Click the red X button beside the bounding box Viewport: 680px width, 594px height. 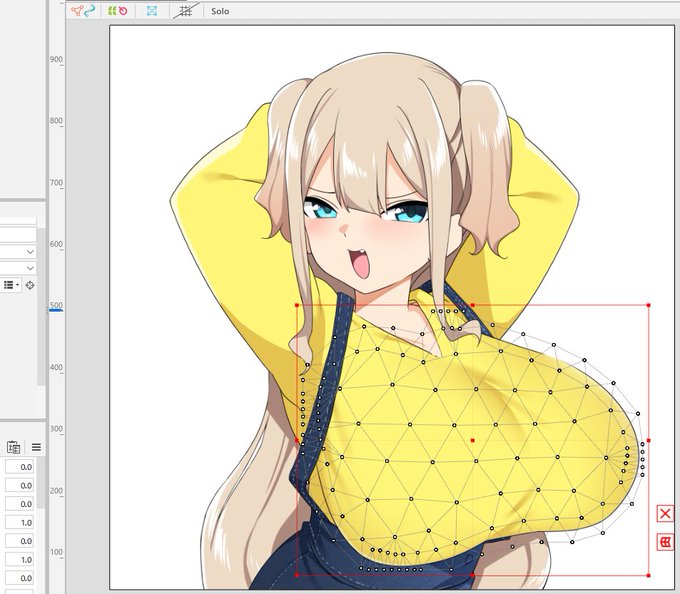click(665, 514)
